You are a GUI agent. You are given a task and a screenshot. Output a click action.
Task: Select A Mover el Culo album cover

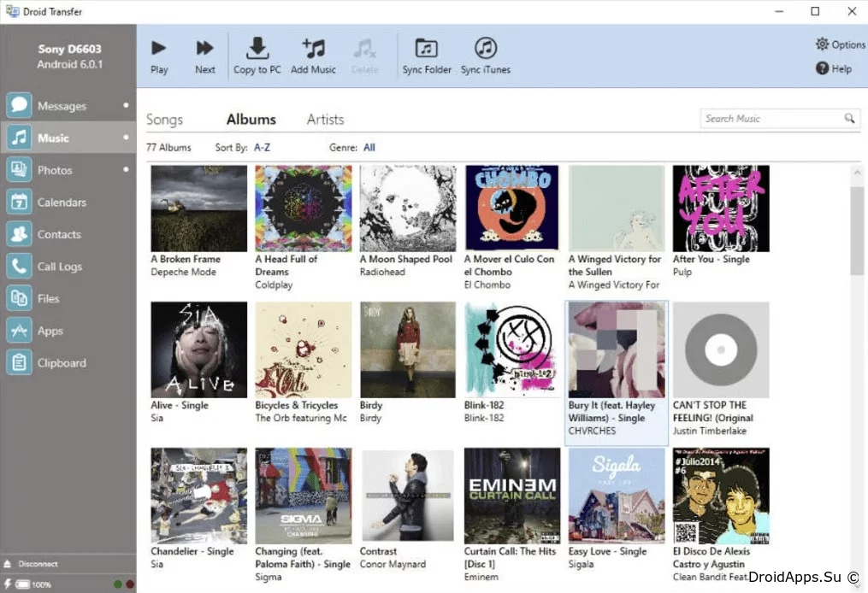(512, 208)
